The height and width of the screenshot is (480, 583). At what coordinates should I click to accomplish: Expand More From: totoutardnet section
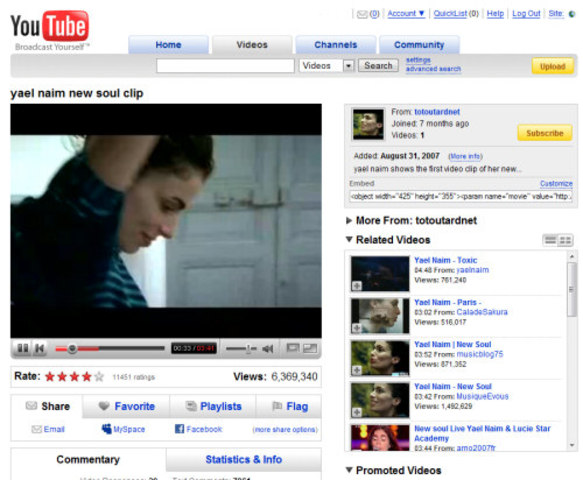coord(349,220)
